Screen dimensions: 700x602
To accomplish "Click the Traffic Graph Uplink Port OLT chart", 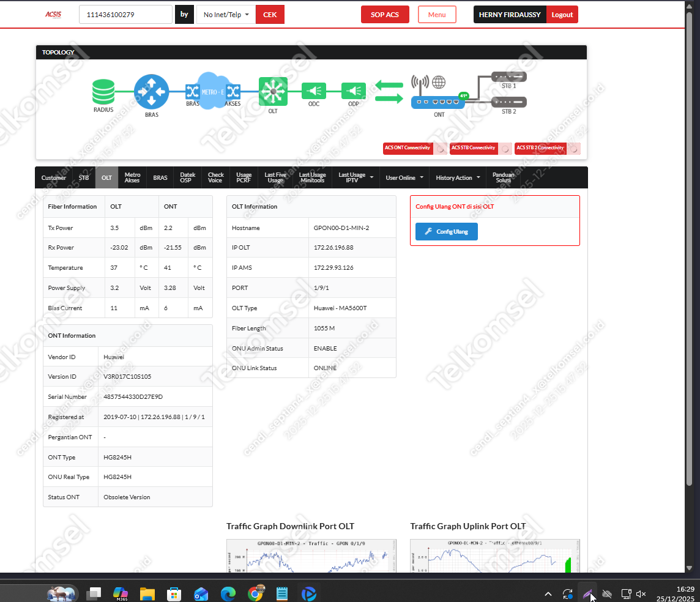I will tap(495, 556).
